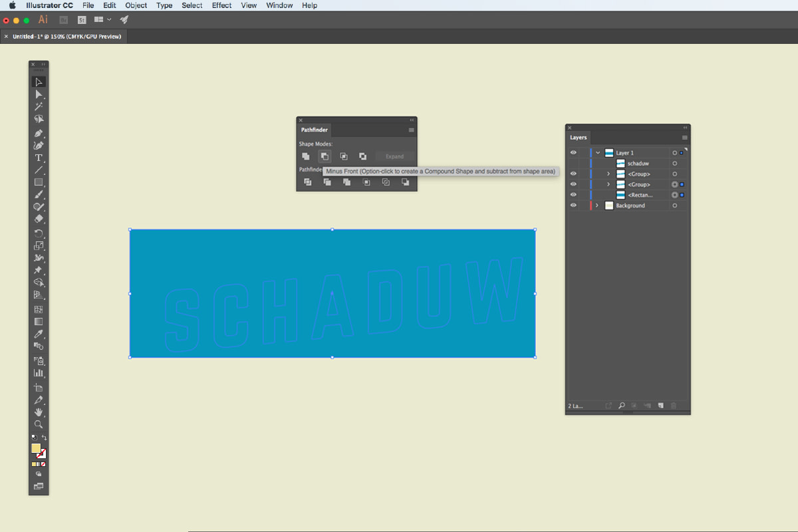The image size is (798, 532).
Task: Expand the <Group> directly above <Rectan...
Action: [608, 184]
